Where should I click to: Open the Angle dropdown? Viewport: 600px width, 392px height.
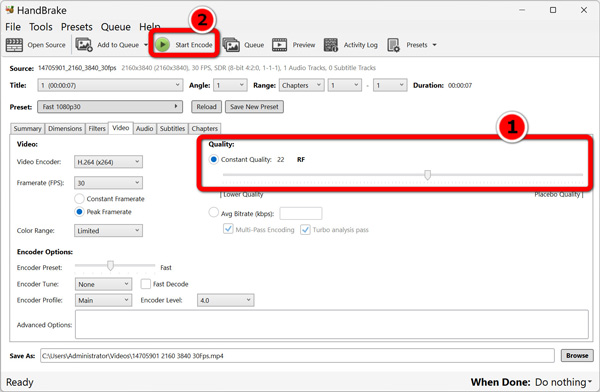coord(231,85)
